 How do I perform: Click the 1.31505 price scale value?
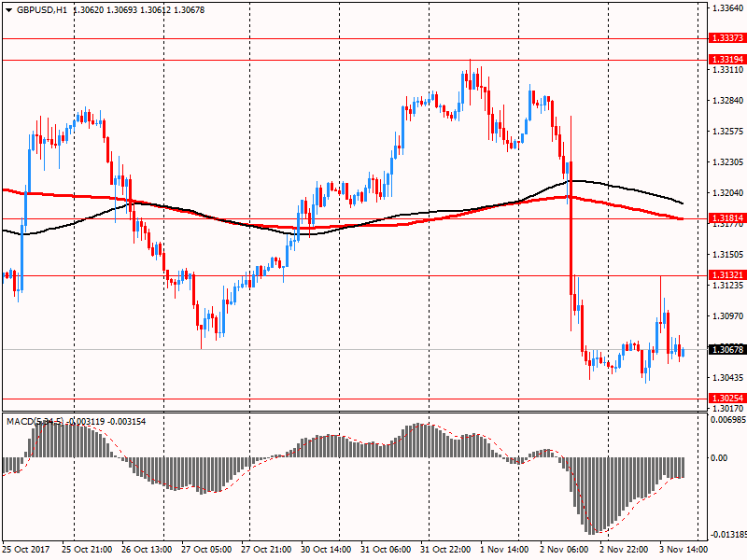(728, 255)
